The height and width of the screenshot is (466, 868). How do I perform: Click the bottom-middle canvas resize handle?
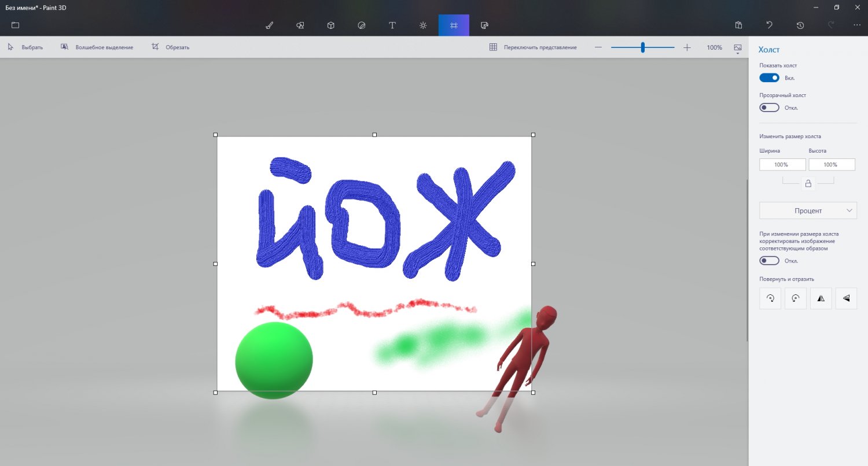pos(374,393)
